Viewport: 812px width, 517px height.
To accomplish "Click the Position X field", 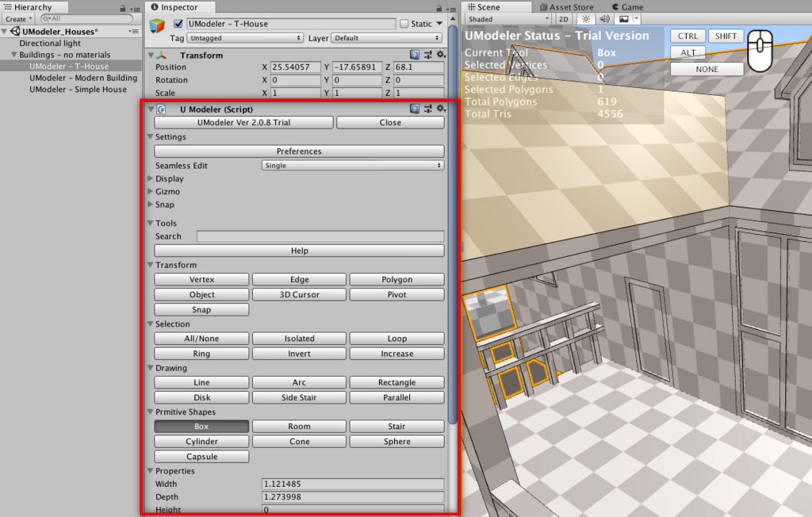I will [295, 67].
